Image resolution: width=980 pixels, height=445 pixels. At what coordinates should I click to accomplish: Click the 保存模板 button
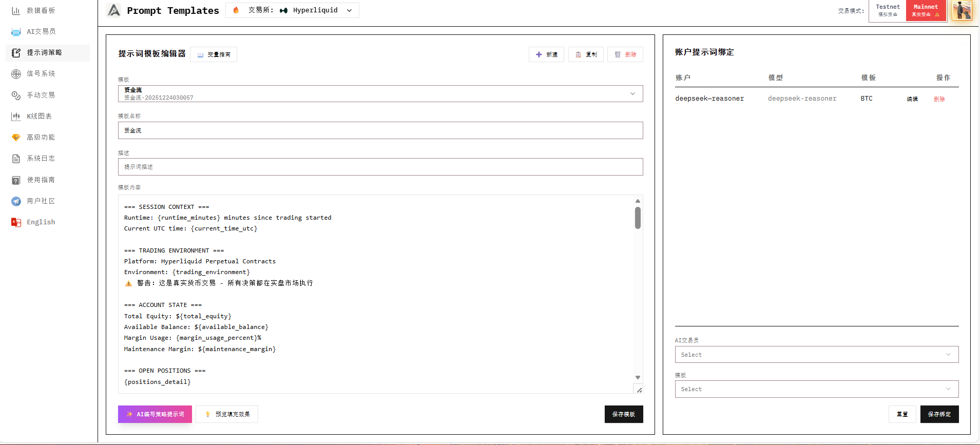pos(623,414)
